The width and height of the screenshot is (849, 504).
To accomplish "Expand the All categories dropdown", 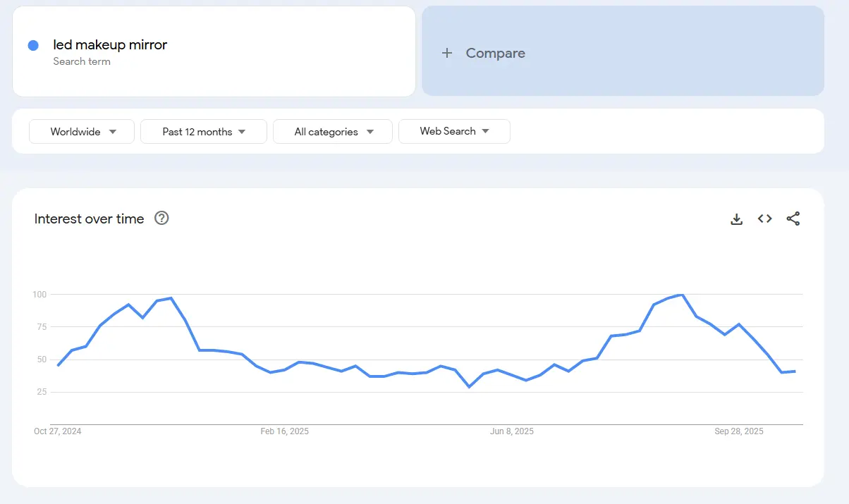I will pyautogui.click(x=333, y=132).
